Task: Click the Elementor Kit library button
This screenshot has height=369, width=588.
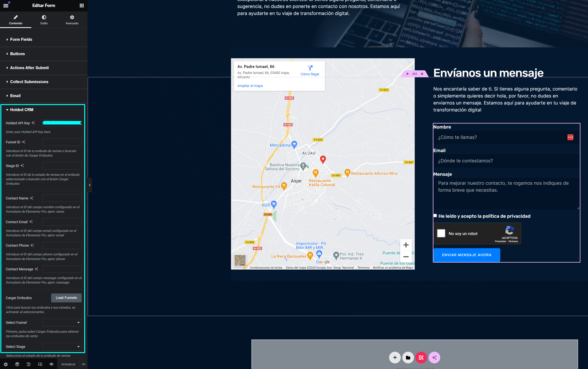Action: point(421,358)
